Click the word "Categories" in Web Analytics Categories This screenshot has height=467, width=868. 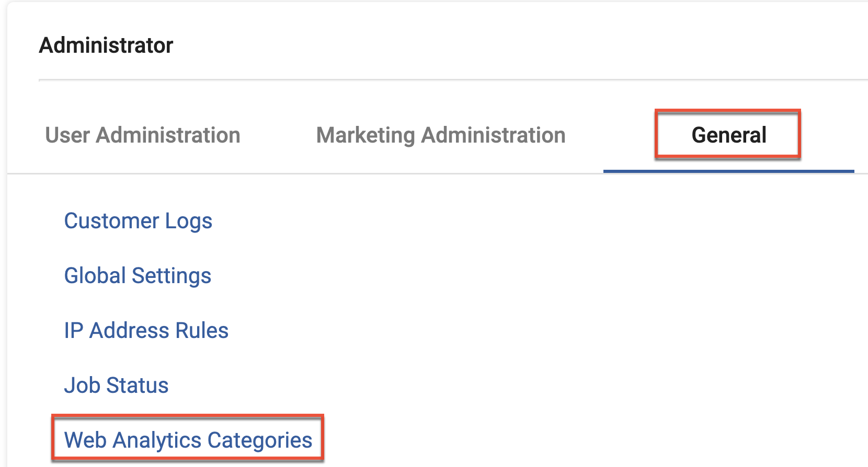tap(260, 440)
